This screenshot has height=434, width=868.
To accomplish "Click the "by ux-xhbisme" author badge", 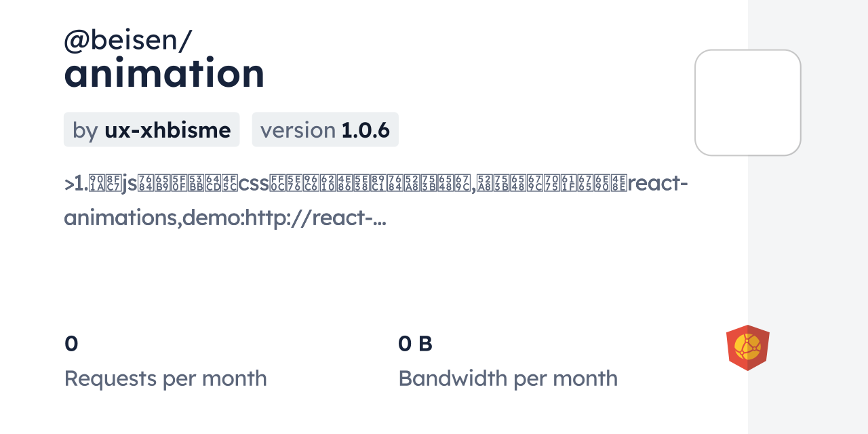I will pos(151,130).
